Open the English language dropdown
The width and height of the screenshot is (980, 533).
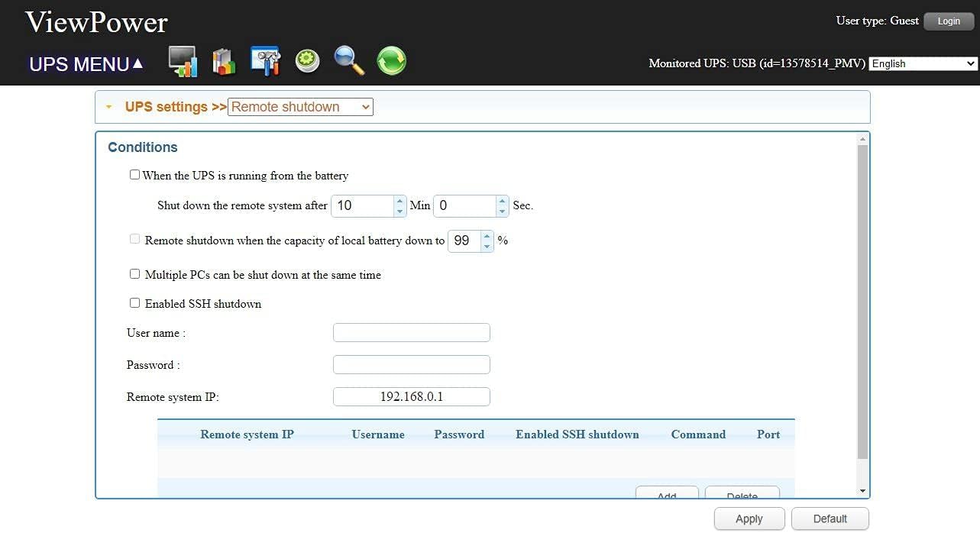[923, 63]
